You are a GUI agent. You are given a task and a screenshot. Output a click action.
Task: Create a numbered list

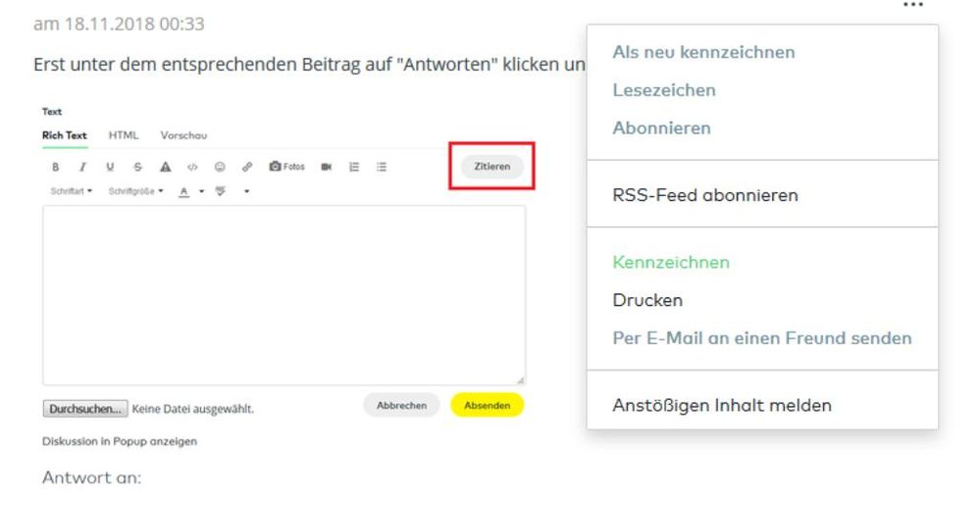pyautogui.click(x=354, y=167)
